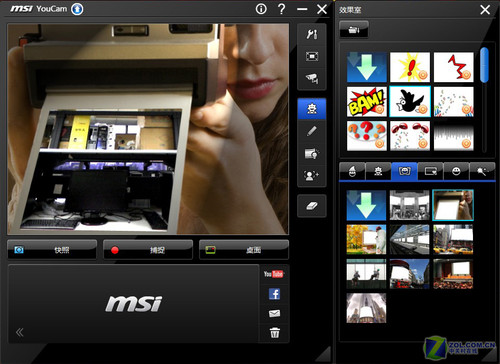Select the window cleaners scene
Viewport: 500px width, 364px height.
point(366,274)
